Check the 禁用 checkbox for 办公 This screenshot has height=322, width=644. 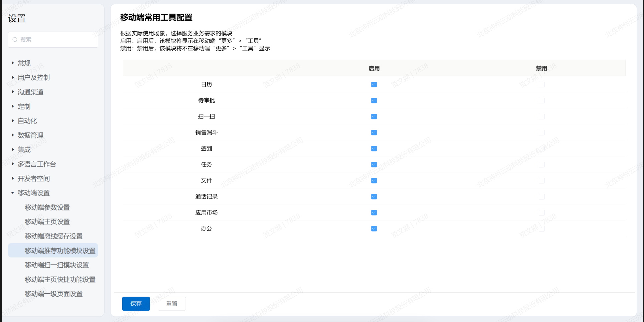[x=542, y=229]
